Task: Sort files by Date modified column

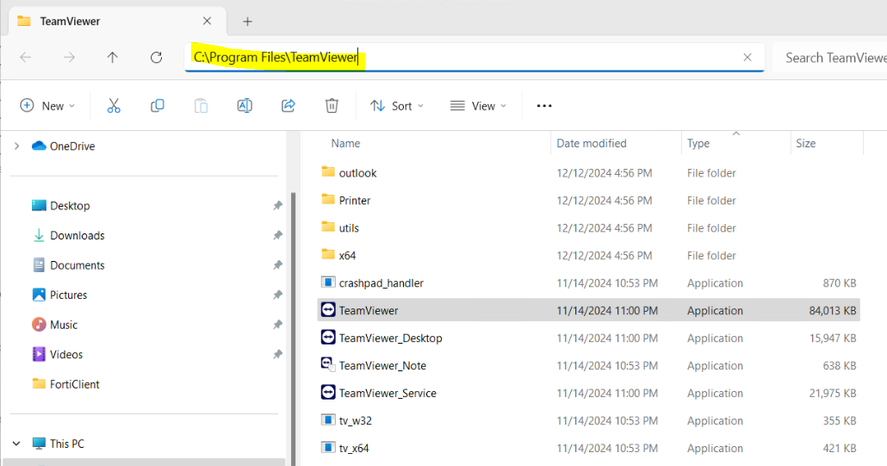Action: tap(592, 143)
